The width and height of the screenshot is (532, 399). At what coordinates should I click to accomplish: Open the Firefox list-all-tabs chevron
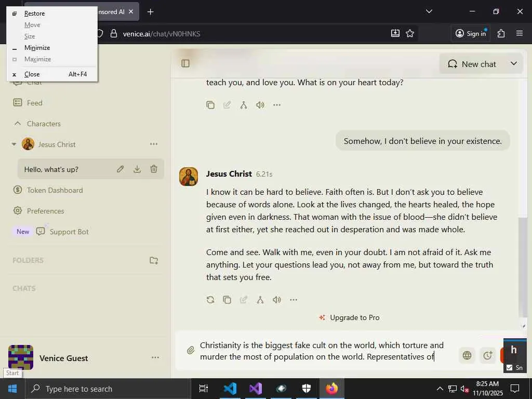pos(429,11)
